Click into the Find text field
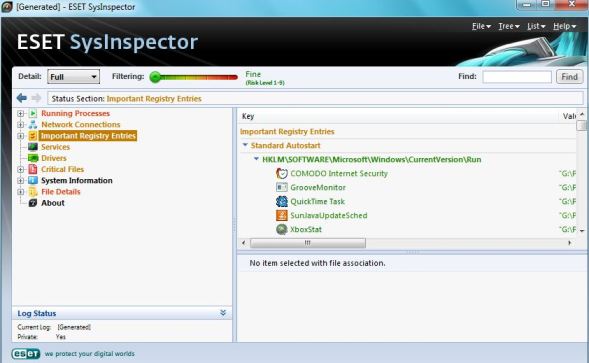Image resolution: width=589 pixels, height=363 pixels. pyautogui.click(x=517, y=77)
